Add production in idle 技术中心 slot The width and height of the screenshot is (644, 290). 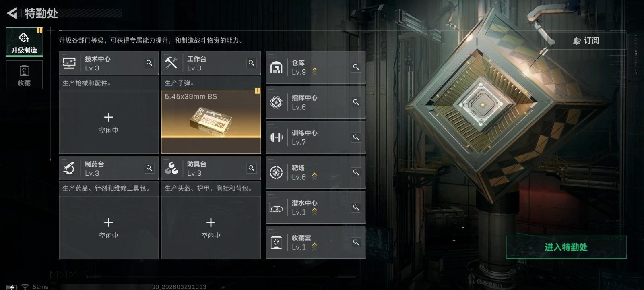click(109, 122)
